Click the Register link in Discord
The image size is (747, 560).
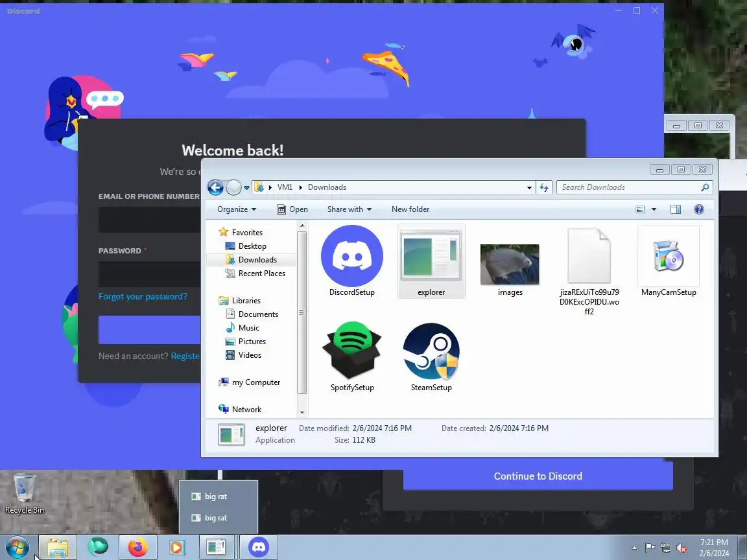click(x=185, y=356)
